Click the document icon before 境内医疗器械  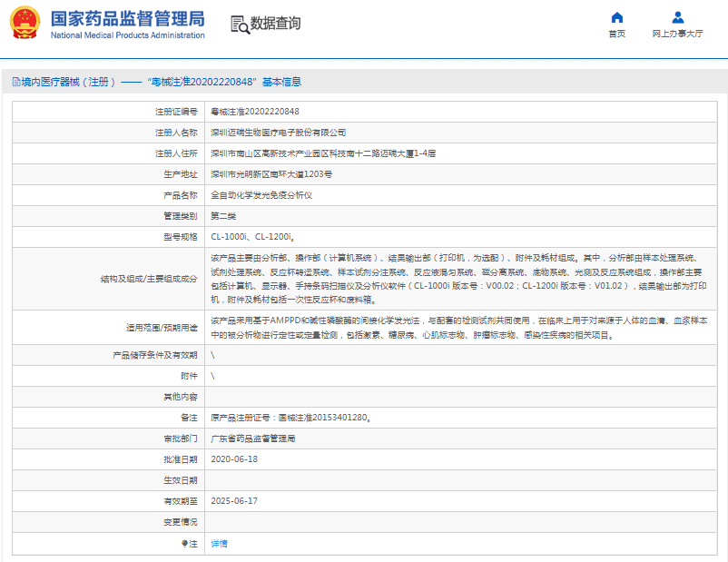15,82
